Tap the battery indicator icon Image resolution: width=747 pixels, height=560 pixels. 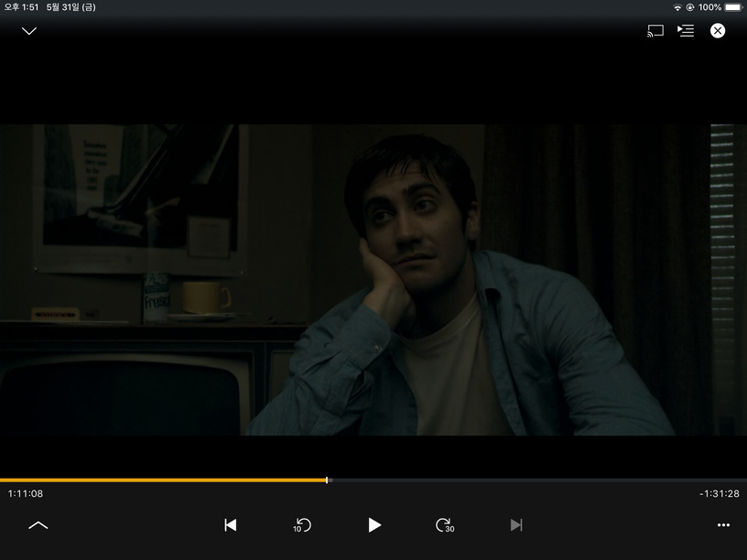point(733,7)
